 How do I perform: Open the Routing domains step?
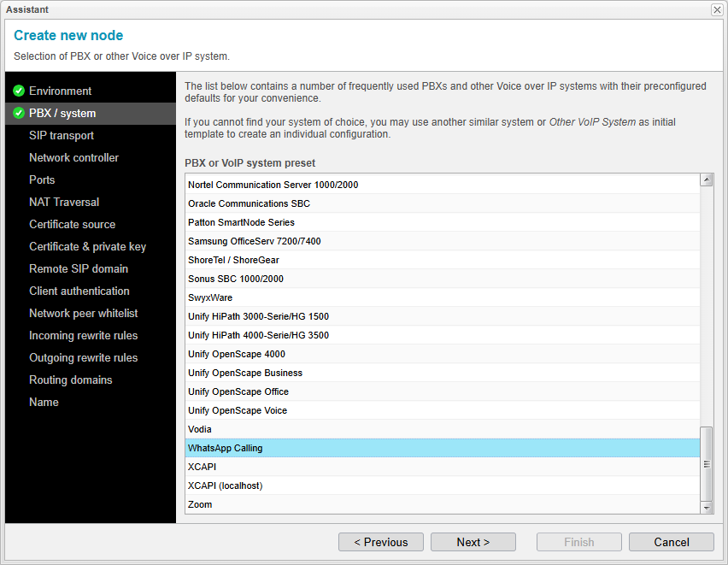click(x=73, y=380)
